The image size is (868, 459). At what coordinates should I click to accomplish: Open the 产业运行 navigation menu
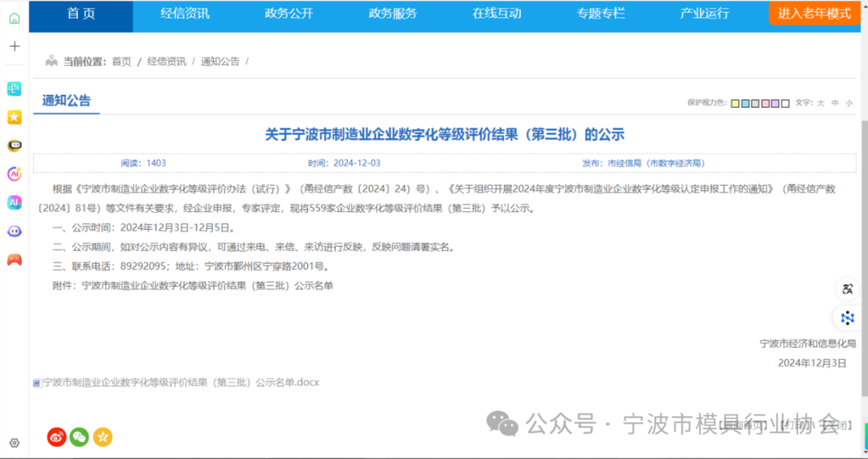click(704, 14)
